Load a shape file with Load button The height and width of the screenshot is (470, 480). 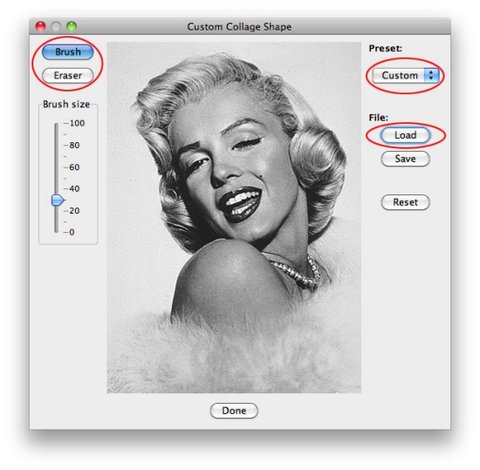click(x=405, y=135)
